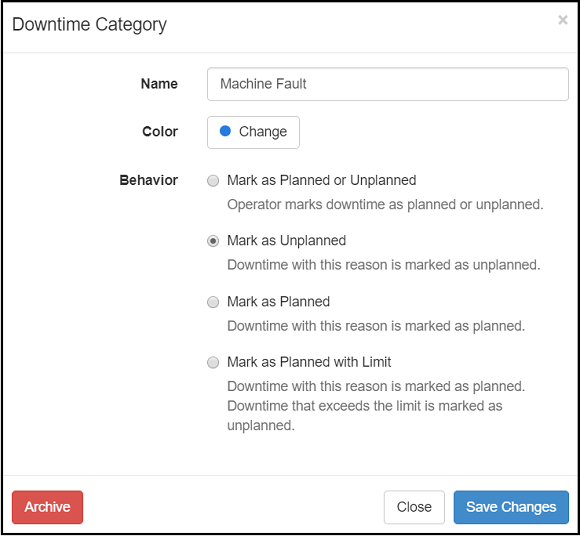Archive this downtime category
The image size is (580, 536).
[x=47, y=507]
